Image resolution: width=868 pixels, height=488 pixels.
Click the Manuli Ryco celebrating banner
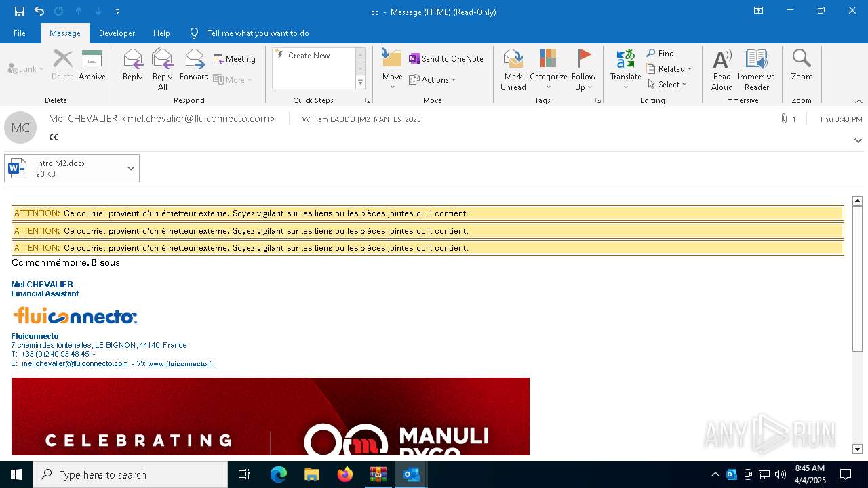click(271, 416)
